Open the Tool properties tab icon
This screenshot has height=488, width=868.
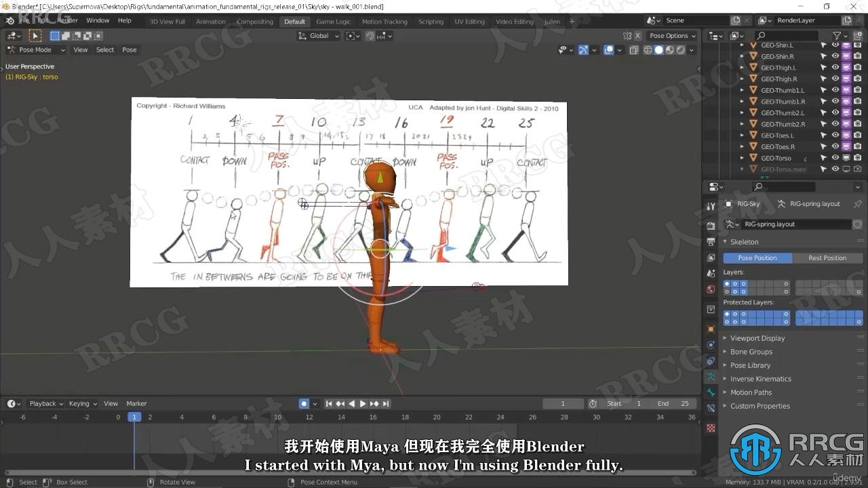pos(711,206)
